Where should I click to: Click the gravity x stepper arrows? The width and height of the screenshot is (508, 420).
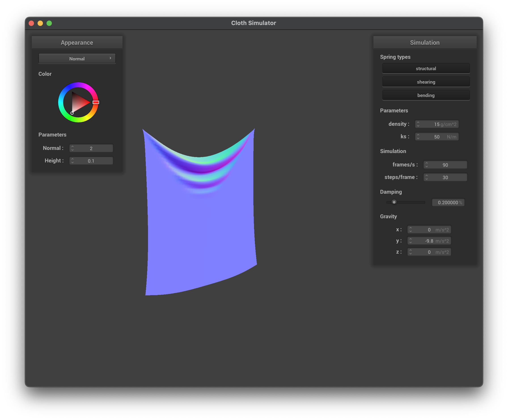[411, 230]
